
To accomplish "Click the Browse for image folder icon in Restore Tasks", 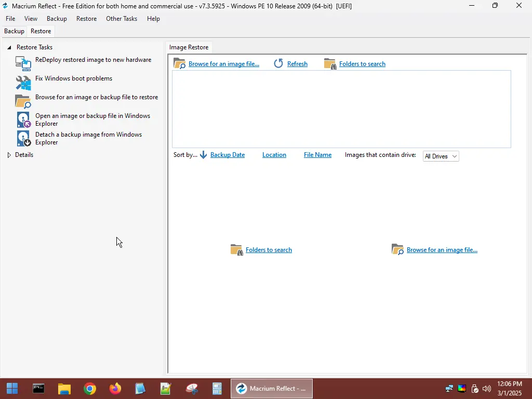I will tap(23, 101).
